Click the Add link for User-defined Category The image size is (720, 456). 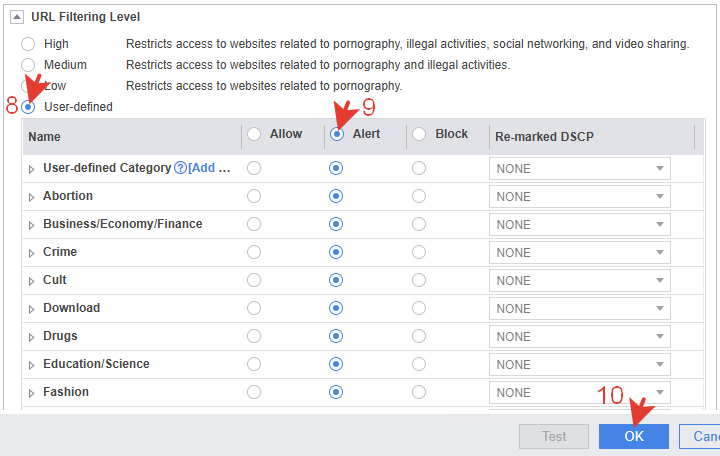(x=210, y=168)
